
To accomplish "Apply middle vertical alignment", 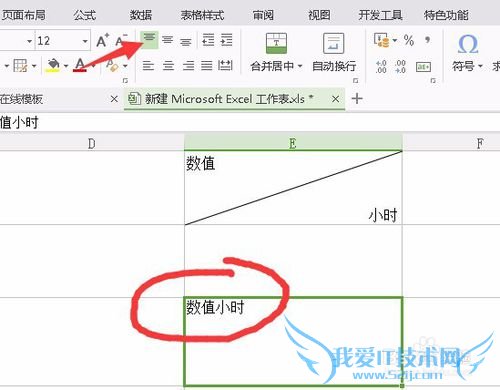I will (x=168, y=40).
